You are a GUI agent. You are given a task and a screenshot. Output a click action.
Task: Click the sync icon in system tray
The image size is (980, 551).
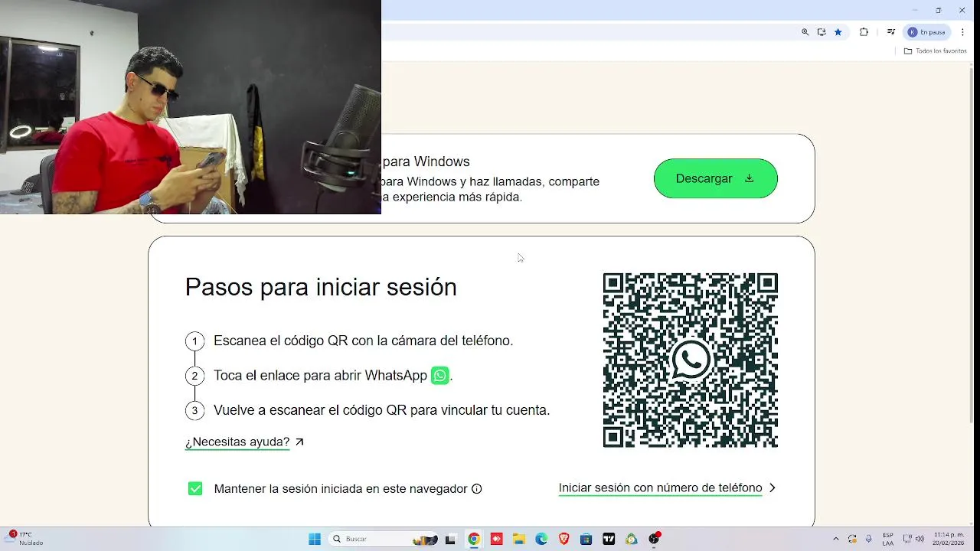pos(853,539)
